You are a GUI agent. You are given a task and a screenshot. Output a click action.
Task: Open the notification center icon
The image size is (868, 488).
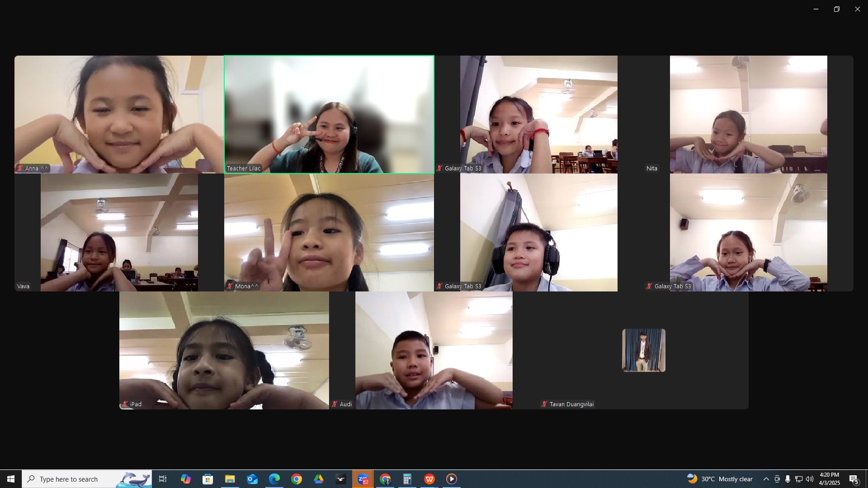coord(854,479)
